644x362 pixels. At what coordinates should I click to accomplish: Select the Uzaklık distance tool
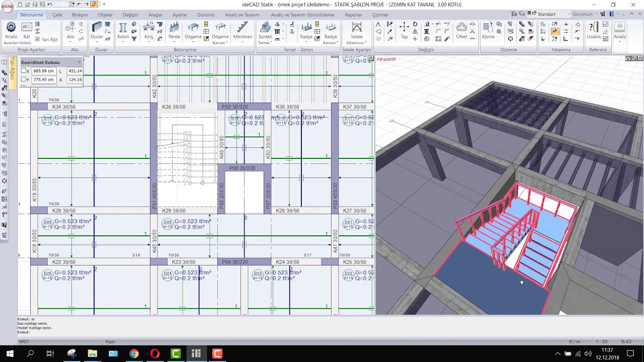click(x=594, y=31)
